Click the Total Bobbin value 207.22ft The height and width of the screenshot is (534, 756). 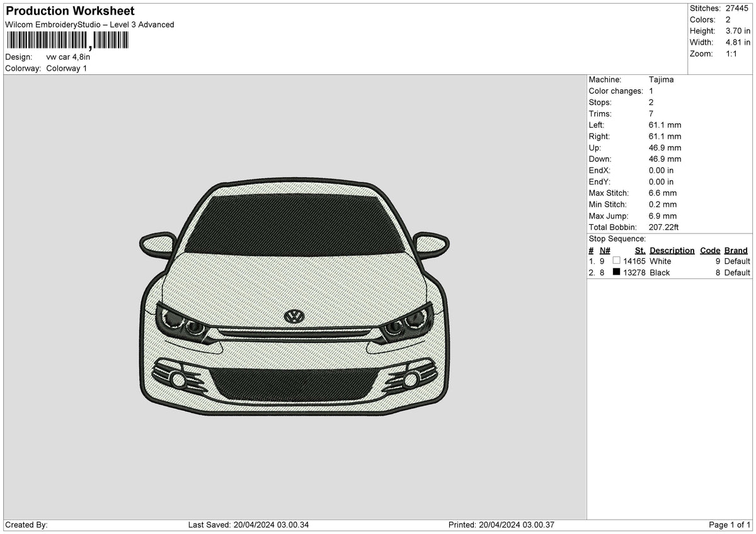pos(663,227)
